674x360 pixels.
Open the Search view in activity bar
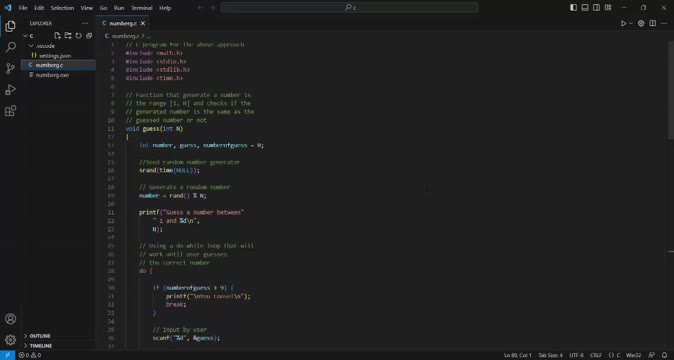[x=10, y=47]
